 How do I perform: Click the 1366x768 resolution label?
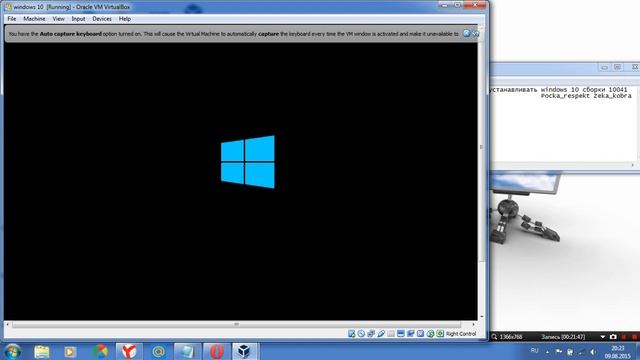[x=511, y=337]
